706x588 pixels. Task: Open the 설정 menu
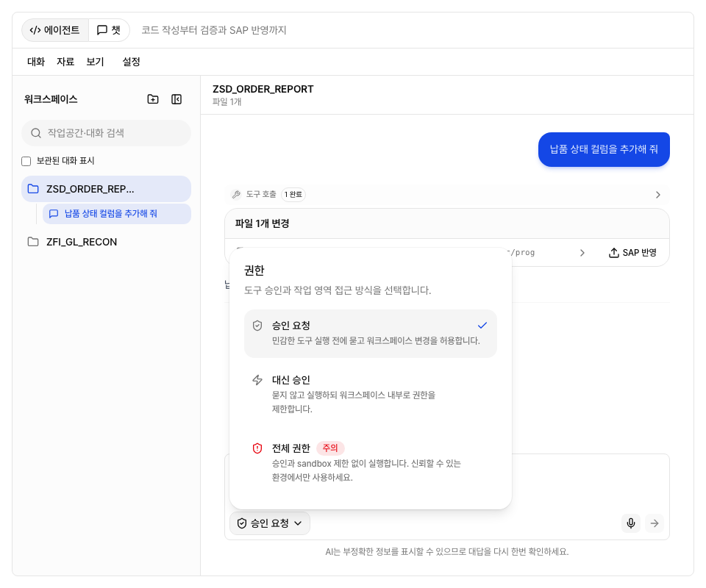point(131,62)
